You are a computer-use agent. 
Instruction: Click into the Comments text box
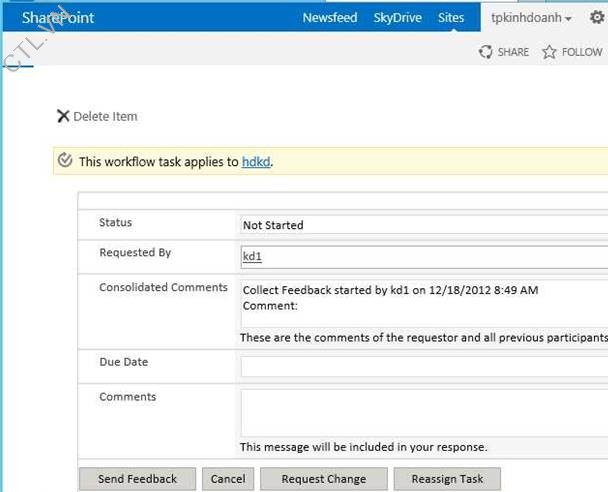[424, 413]
